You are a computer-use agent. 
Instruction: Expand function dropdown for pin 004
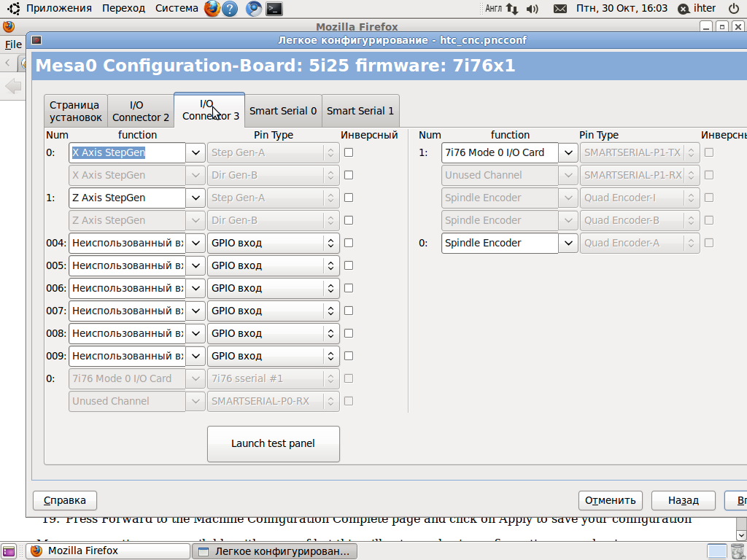[196, 243]
